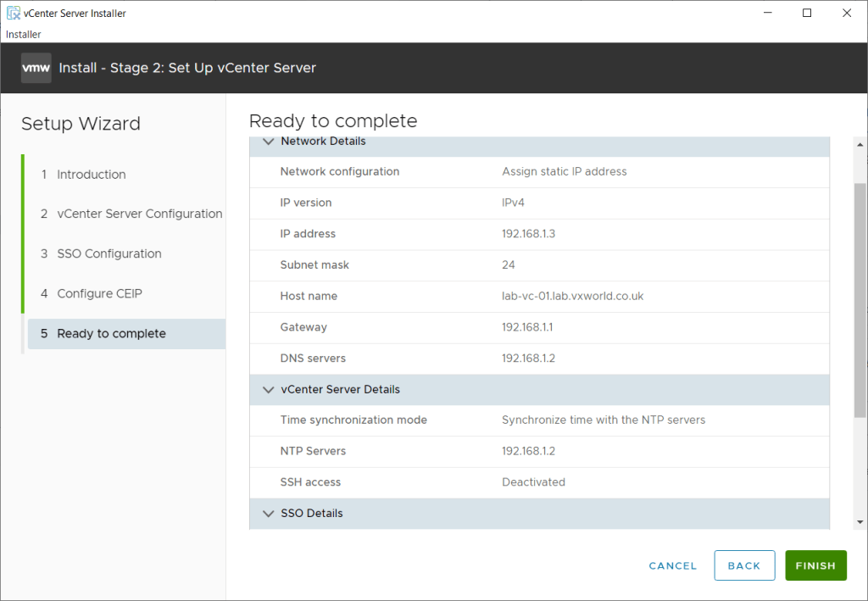Maximize the installer window
Viewport: 868px width, 601px height.
807,13
